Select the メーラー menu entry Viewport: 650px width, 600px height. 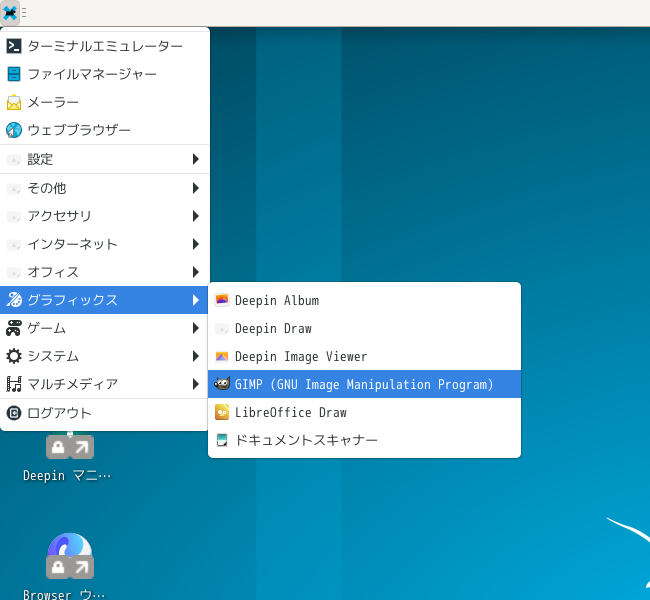(x=104, y=102)
